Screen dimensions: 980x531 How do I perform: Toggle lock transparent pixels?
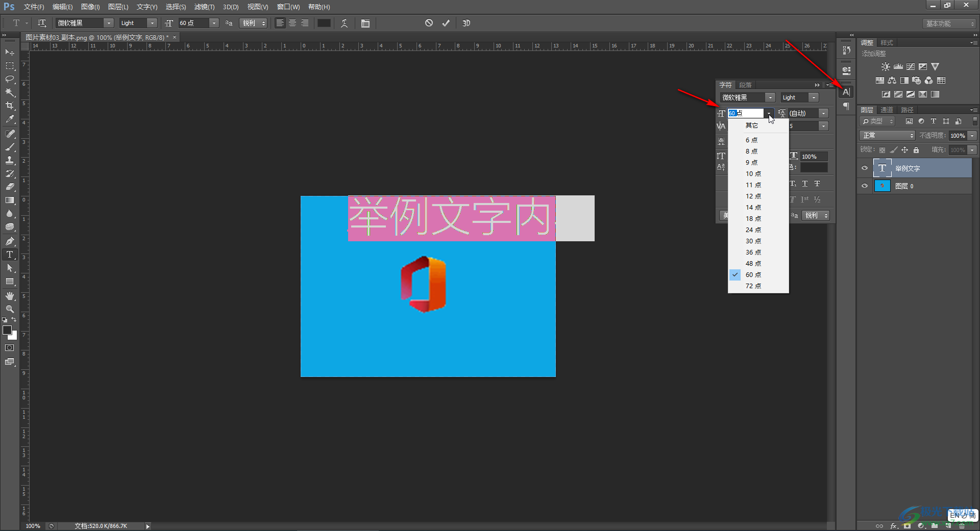click(x=882, y=150)
